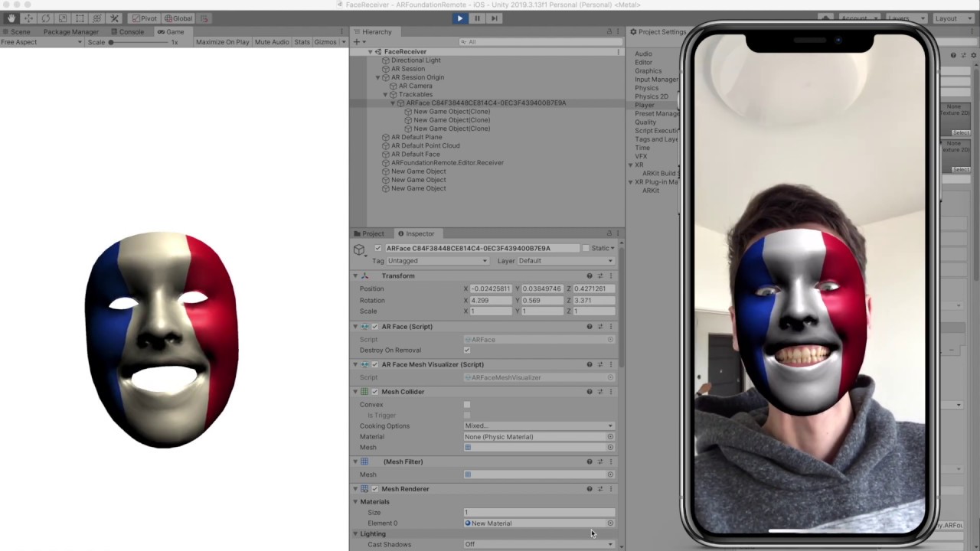Viewport: 980px width, 551px height.
Task: Click the Pause button
Action: [x=477, y=18]
